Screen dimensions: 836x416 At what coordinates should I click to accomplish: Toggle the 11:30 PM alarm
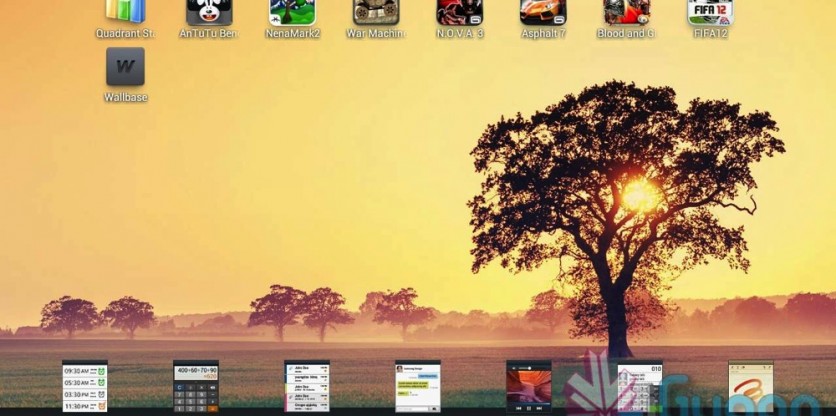click(x=99, y=406)
